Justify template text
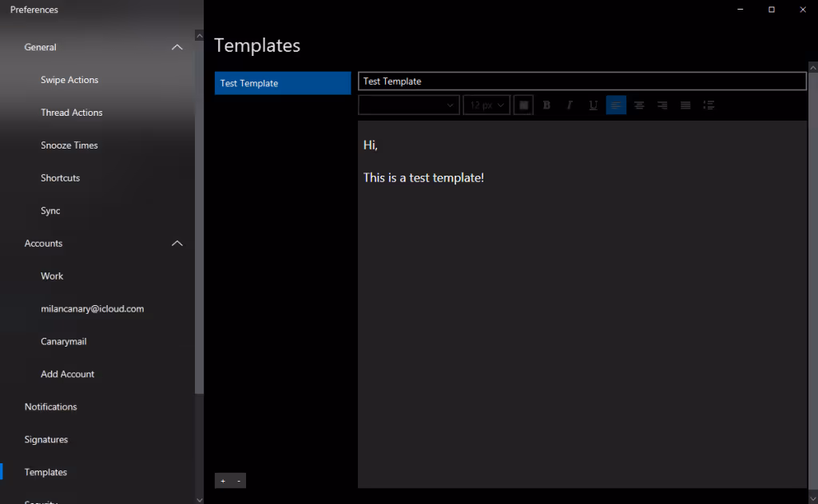The width and height of the screenshot is (818, 504). [x=685, y=105]
